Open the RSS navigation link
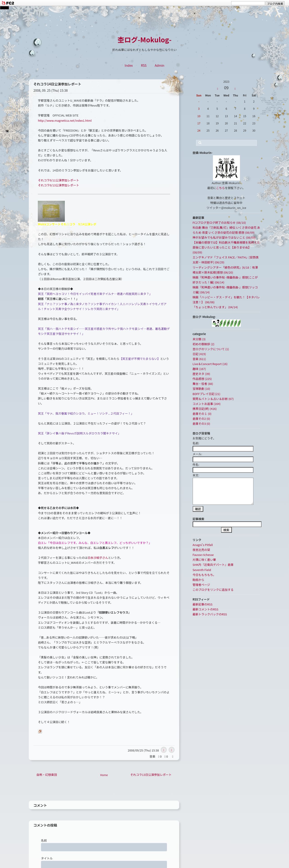This screenshot has height=868, width=289. click(x=144, y=65)
